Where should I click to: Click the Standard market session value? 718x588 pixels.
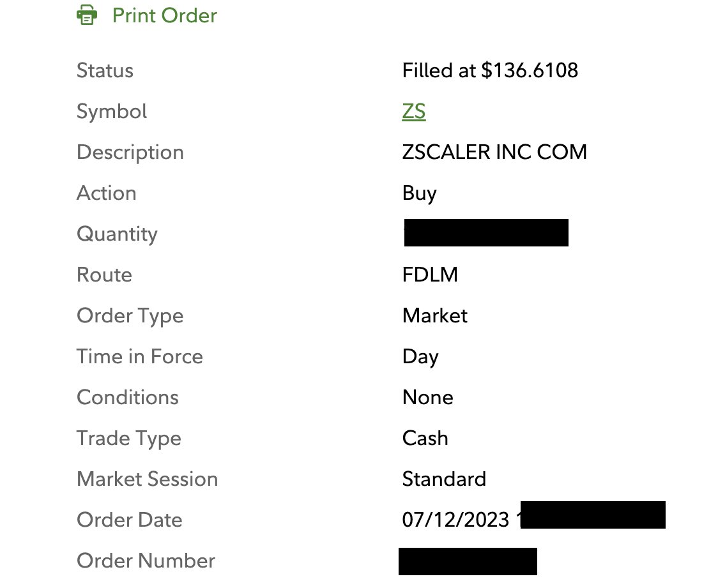pyautogui.click(x=444, y=479)
